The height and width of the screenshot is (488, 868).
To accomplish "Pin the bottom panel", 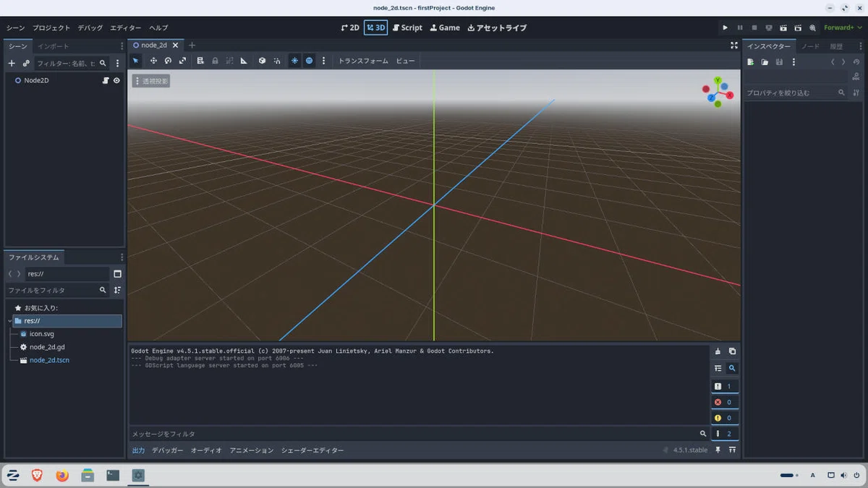I will tap(718, 450).
